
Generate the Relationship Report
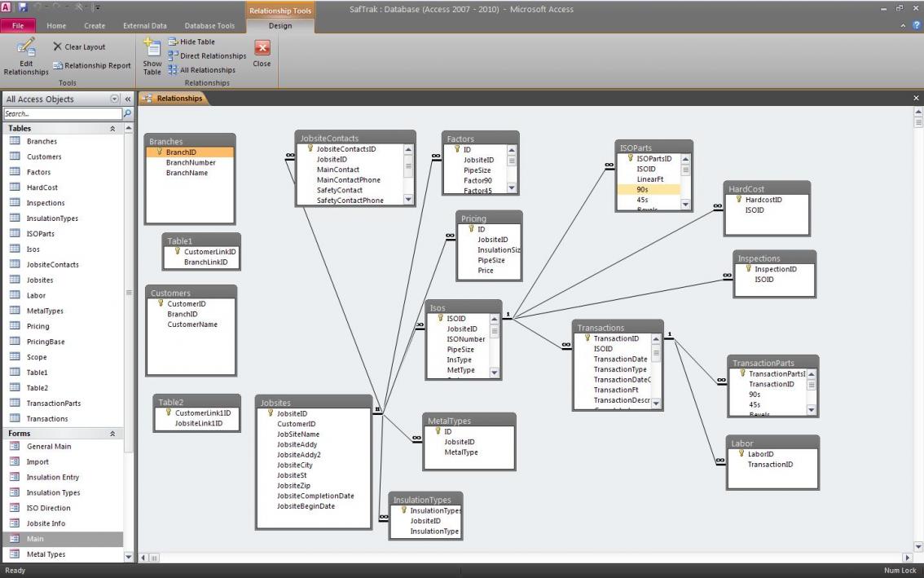click(91, 65)
